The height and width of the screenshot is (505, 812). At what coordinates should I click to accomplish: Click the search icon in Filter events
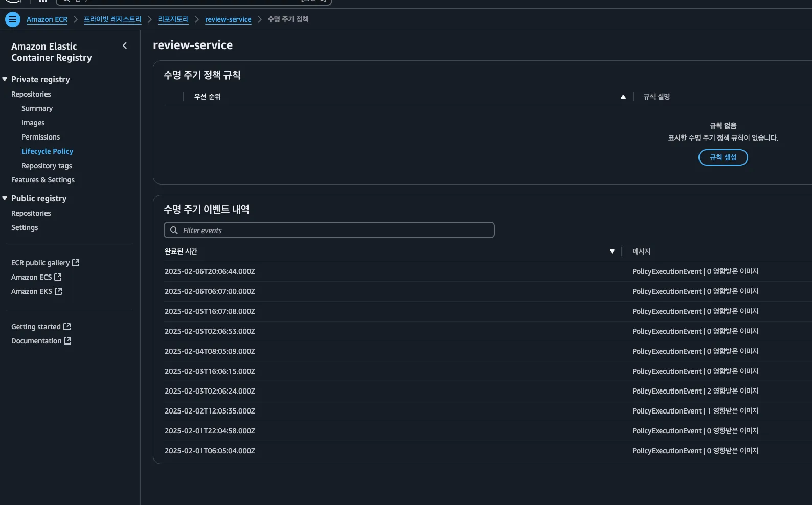[x=174, y=230]
